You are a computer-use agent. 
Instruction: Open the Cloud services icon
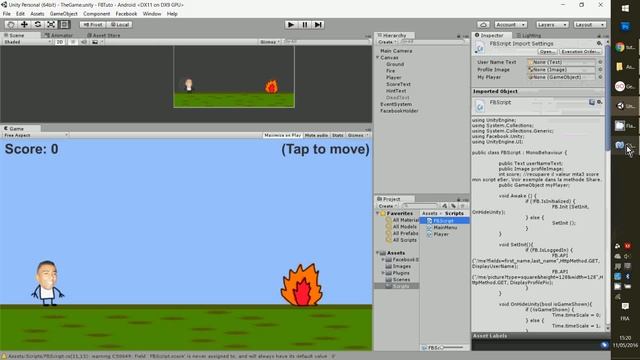(483, 24)
